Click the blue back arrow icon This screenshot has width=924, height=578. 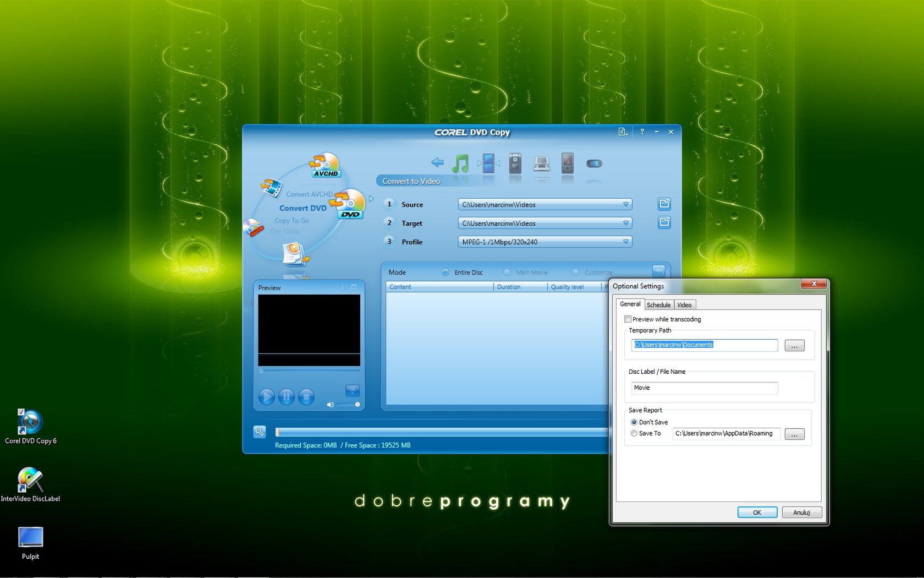tap(437, 162)
